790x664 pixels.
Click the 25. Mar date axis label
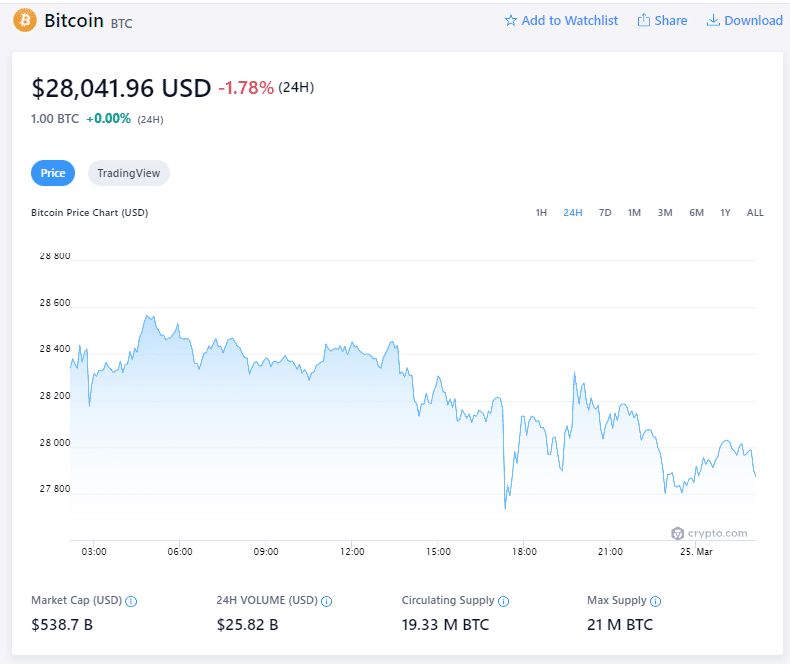(x=696, y=552)
